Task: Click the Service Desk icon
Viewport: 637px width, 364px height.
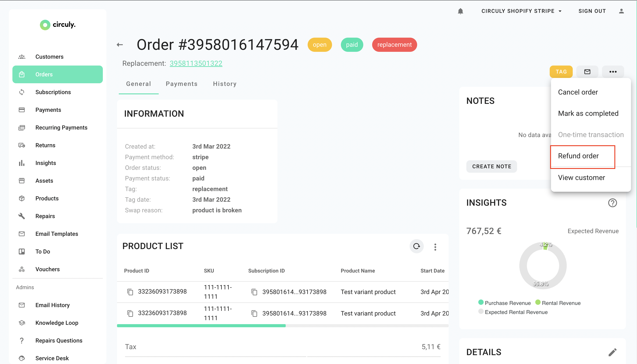Action: [22, 358]
